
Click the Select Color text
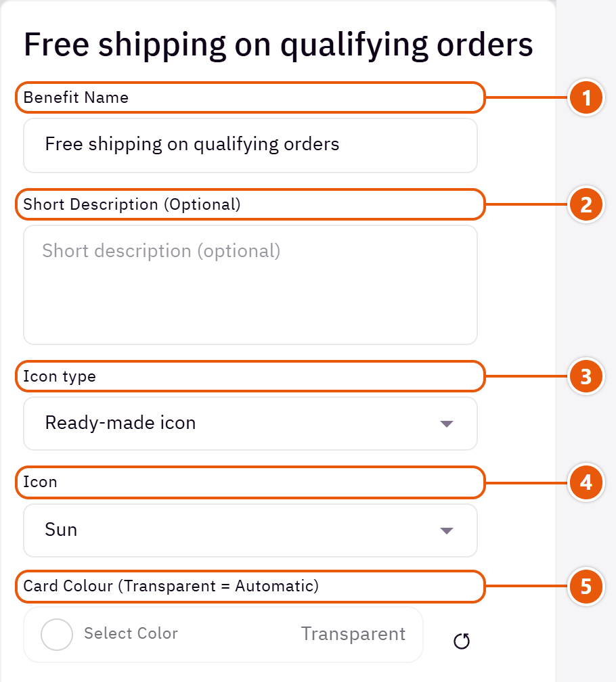tap(131, 634)
